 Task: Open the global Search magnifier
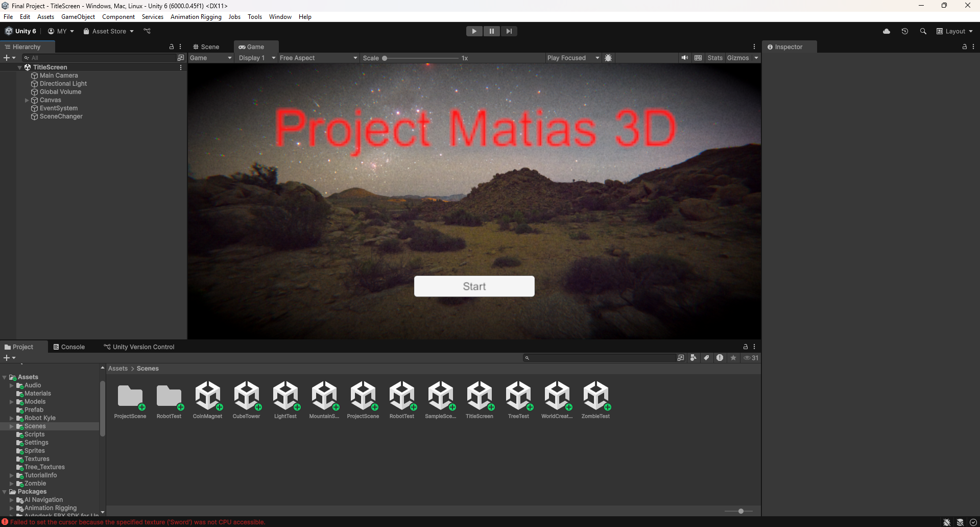pos(923,31)
